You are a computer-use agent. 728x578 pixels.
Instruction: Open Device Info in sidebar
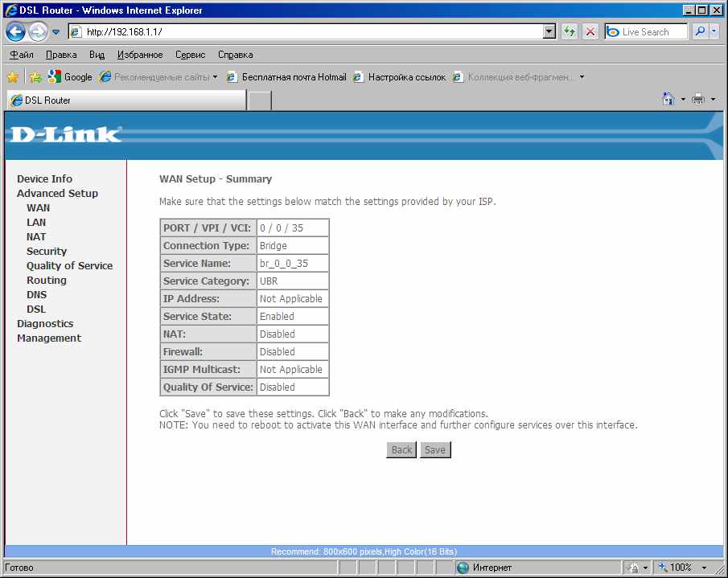click(x=44, y=178)
